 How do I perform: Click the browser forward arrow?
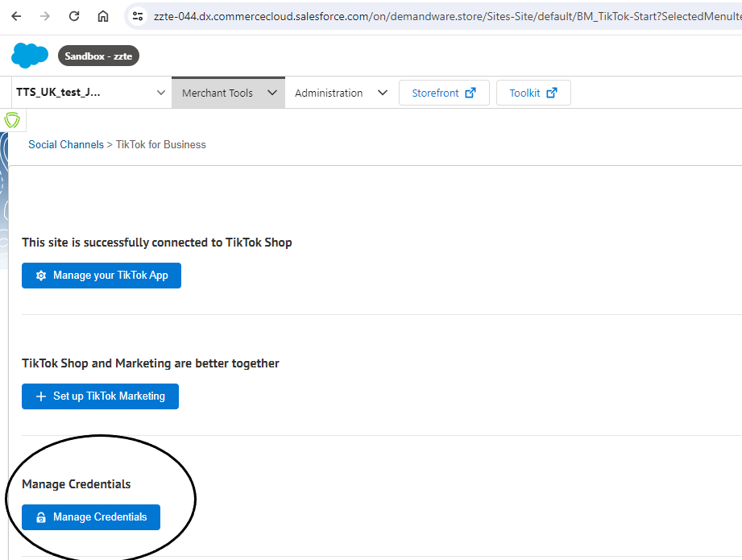click(45, 16)
